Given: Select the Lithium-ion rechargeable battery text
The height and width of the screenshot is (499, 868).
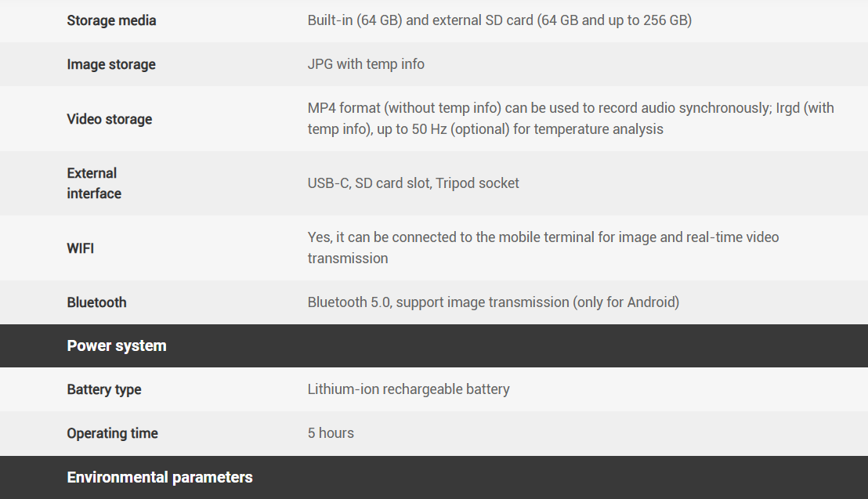Looking at the screenshot, I should pos(408,389).
